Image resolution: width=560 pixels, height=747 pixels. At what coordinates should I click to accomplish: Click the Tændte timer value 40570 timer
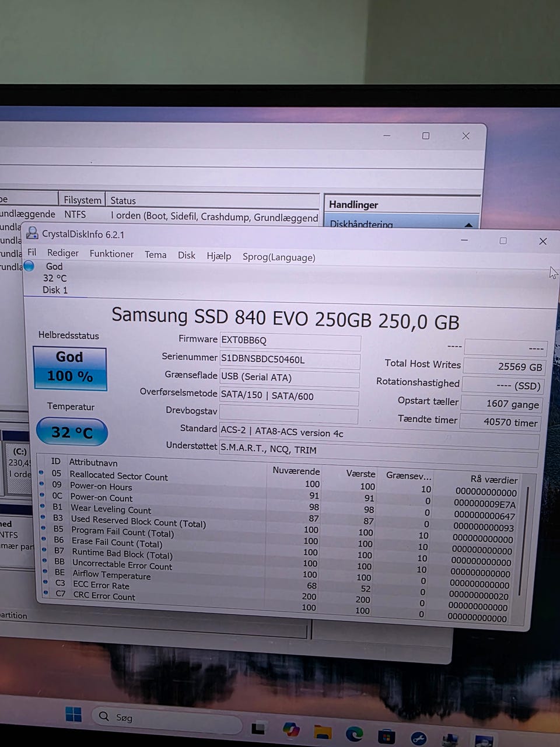click(x=501, y=422)
